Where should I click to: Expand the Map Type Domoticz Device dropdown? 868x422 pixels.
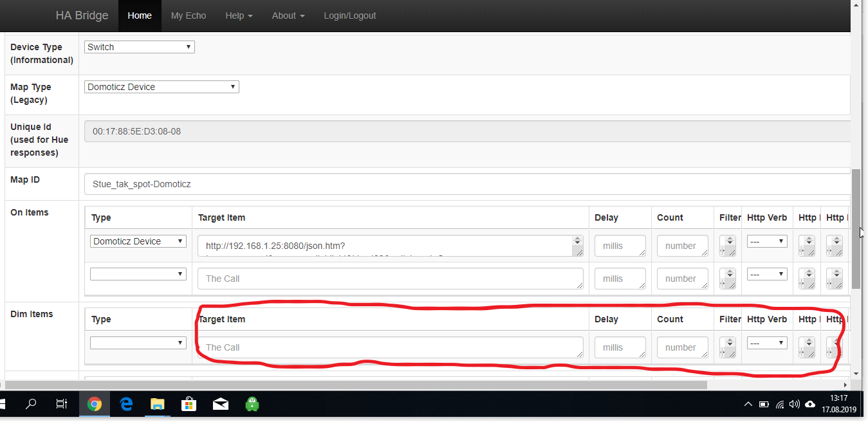click(x=162, y=87)
